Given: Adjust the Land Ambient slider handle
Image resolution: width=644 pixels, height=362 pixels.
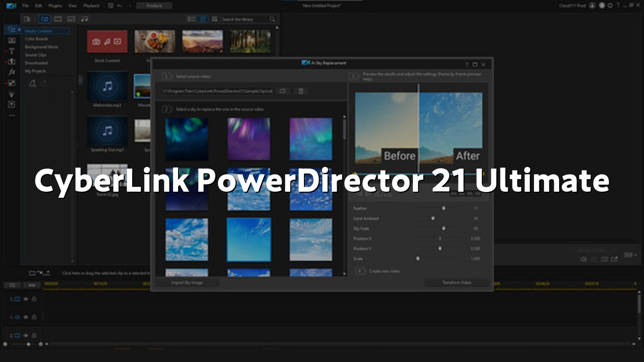Looking at the screenshot, I should [433, 218].
